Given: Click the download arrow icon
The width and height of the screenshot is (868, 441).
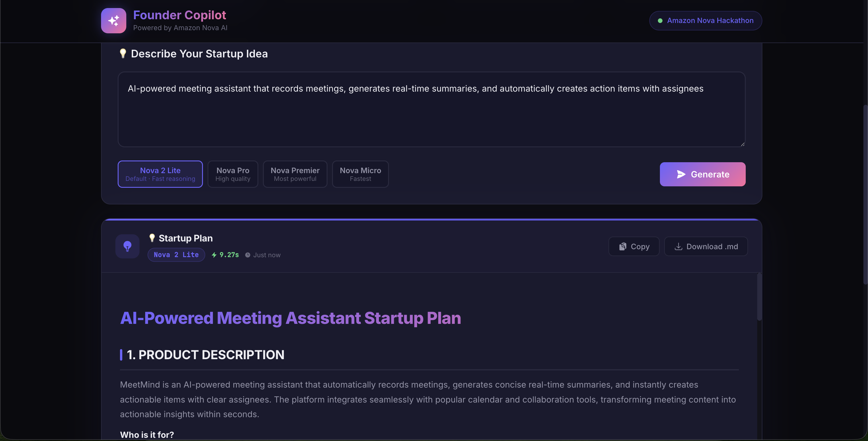Looking at the screenshot, I should 678,246.
